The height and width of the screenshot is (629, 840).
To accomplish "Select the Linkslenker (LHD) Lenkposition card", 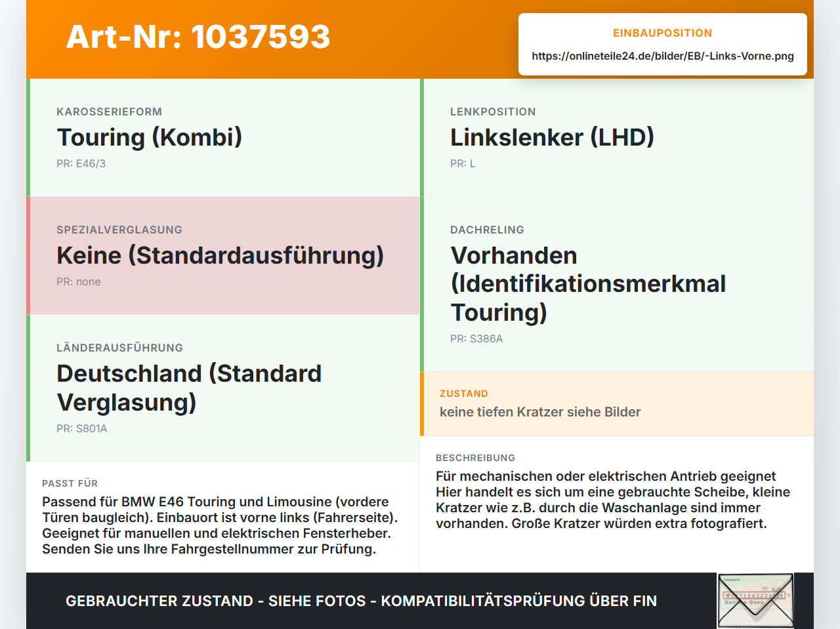I will click(x=617, y=138).
